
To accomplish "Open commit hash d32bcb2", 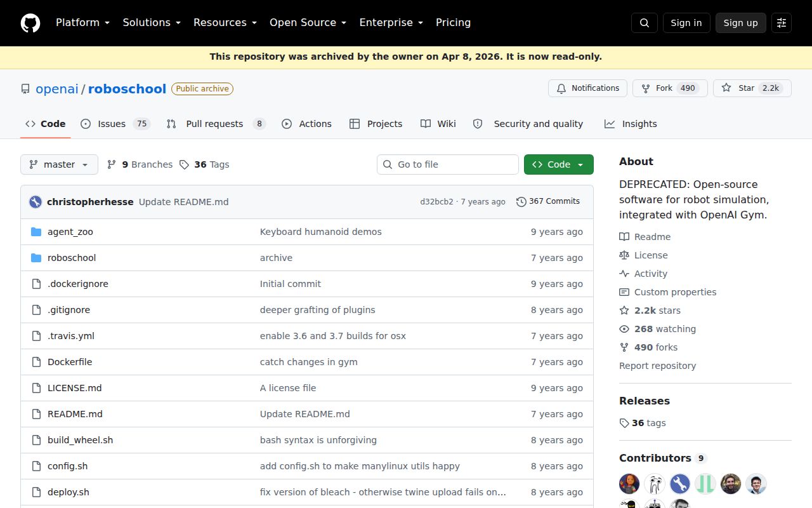I will click(436, 202).
